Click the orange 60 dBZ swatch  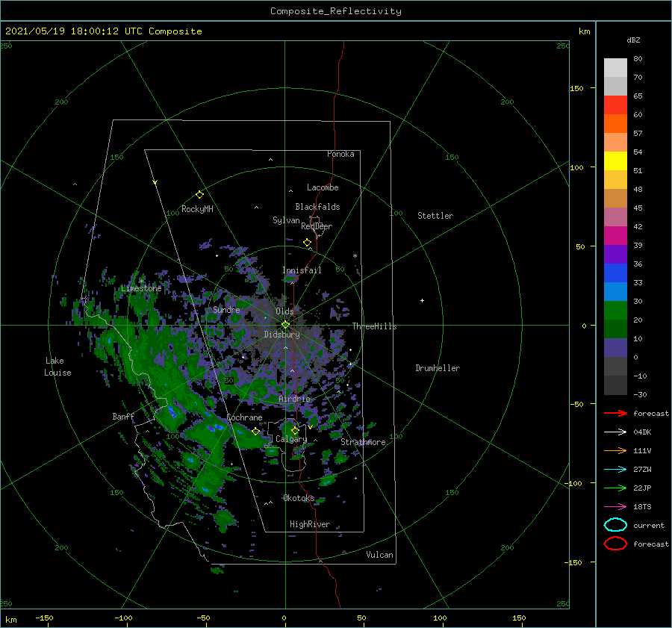tap(615, 123)
